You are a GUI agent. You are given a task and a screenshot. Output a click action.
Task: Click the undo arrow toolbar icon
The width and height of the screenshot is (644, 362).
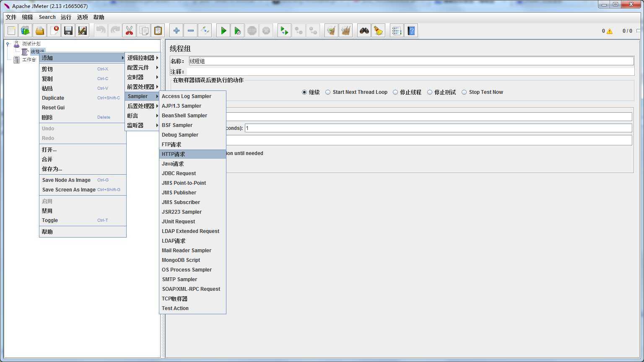coord(101,31)
